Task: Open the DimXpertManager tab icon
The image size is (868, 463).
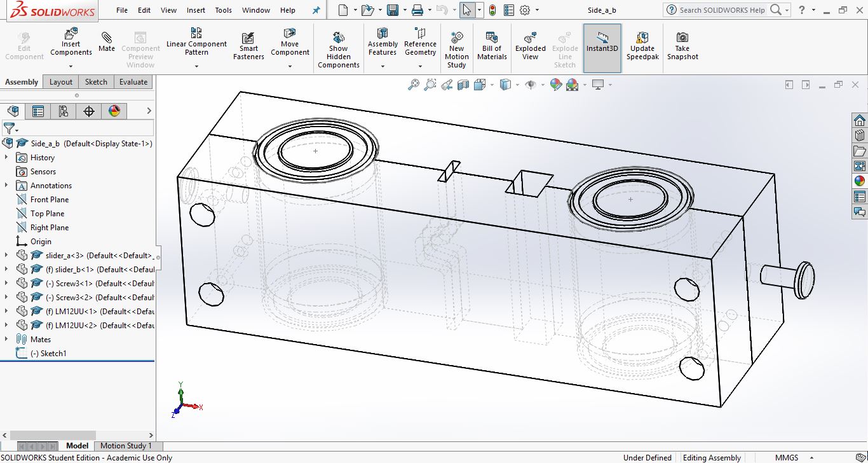Action: [x=89, y=111]
